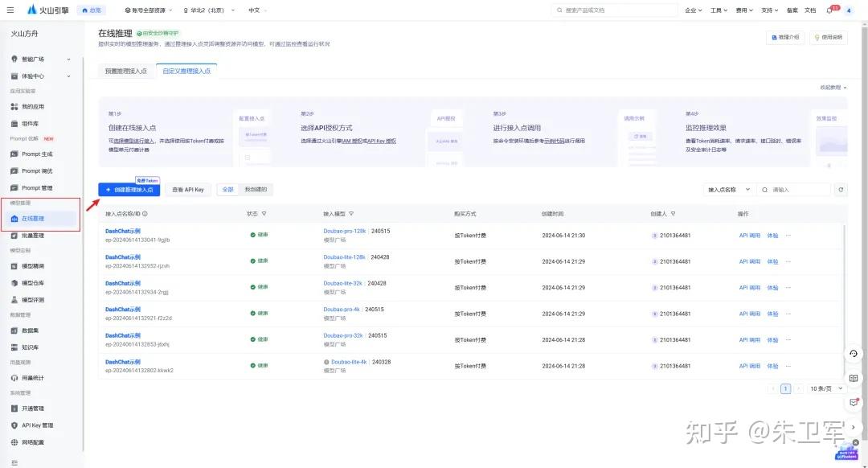Open the 华北2 (北京) region dropdown
This screenshot has height=468, width=868.
pyautogui.click(x=209, y=10)
